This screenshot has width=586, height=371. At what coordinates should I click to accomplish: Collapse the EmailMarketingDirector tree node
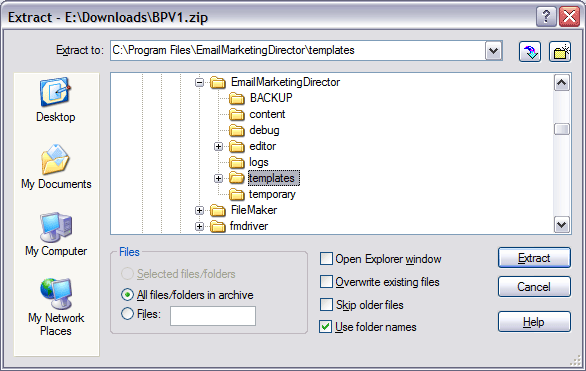tap(199, 83)
